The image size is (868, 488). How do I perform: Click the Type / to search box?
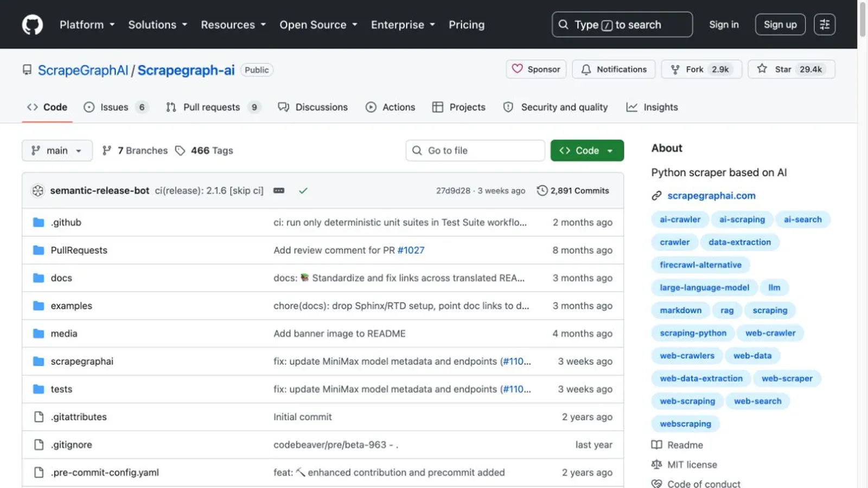(622, 24)
